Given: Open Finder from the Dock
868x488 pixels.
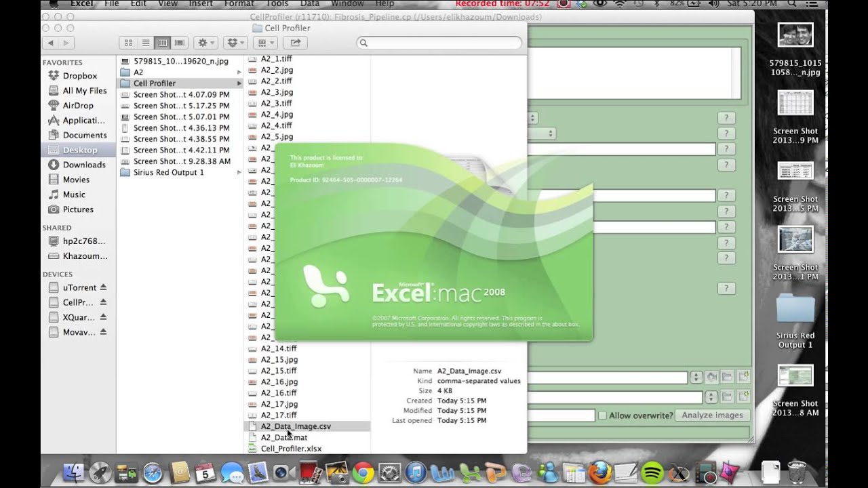Looking at the screenshot, I should (74, 472).
